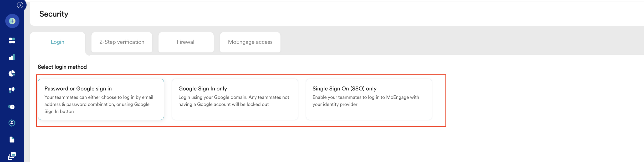
Task: Click the Select login method label
Action: (62, 67)
